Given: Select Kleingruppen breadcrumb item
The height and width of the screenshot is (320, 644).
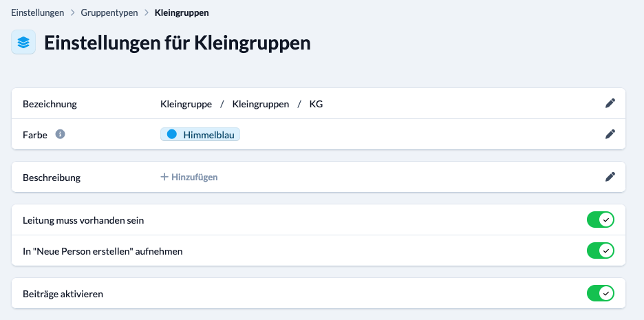Looking at the screenshot, I should point(182,13).
